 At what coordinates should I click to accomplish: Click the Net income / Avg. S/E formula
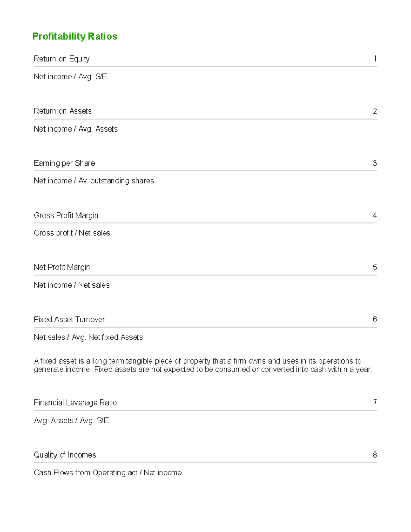(x=70, y=77)
